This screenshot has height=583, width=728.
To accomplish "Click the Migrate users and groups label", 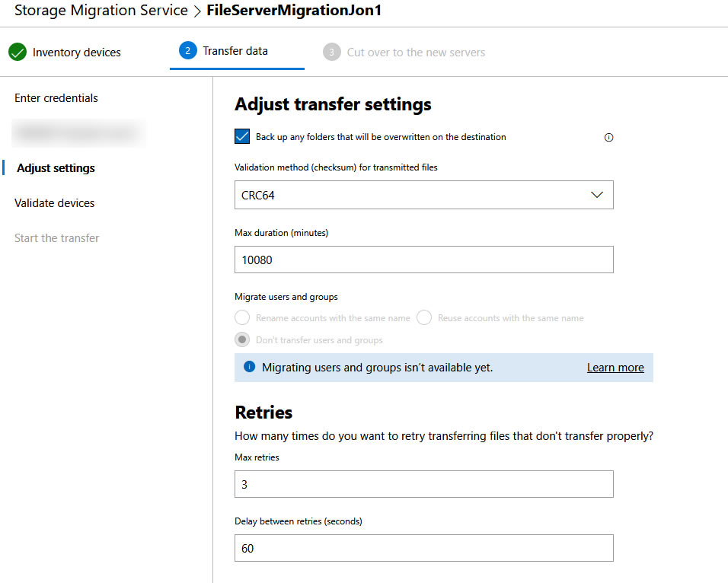I will point(286,297).
